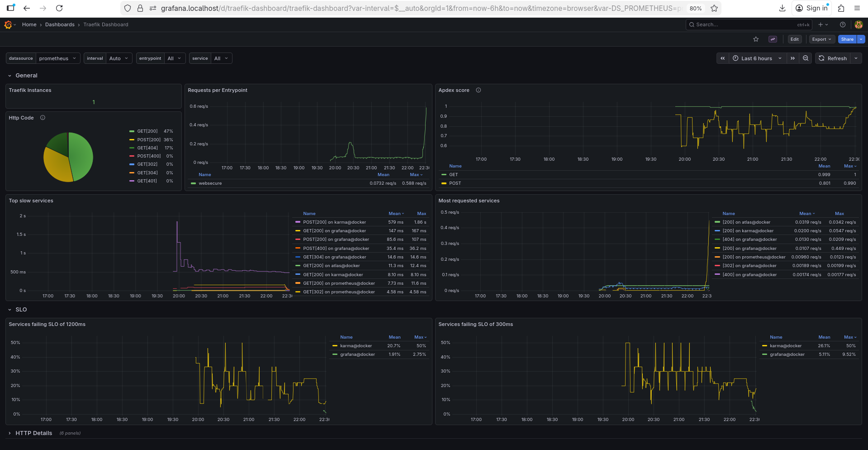This screenshot has width=868, height=450.
Task: Click the Traefik Instances panel title
Action: (x=30, y=90)
